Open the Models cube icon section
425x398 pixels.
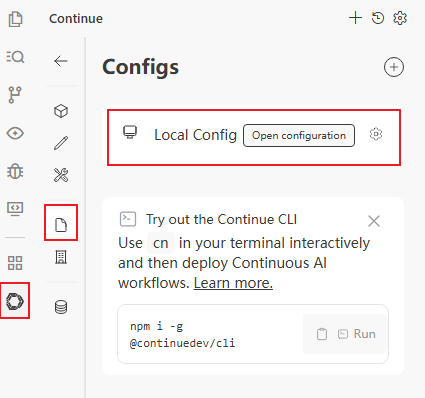coord(61,111)
